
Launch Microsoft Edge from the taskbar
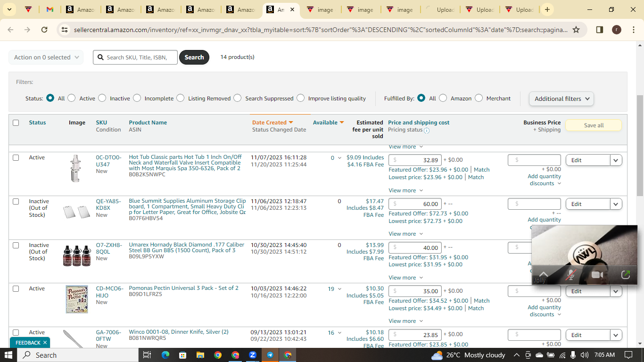(x=165, y=355)
